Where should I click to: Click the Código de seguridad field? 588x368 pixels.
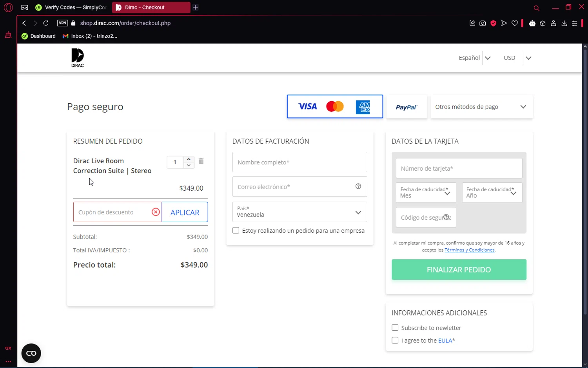click(426, 217)
